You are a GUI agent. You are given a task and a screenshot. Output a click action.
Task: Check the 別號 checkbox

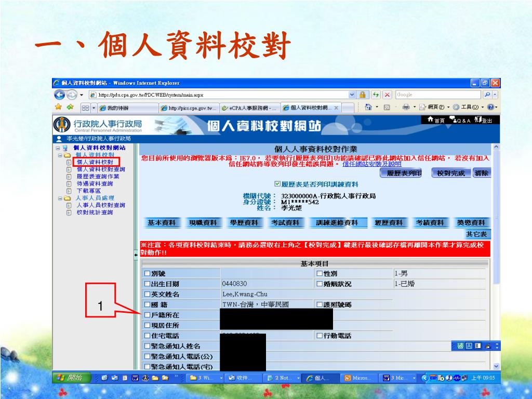pyautogui.click(x=147, y=273)
